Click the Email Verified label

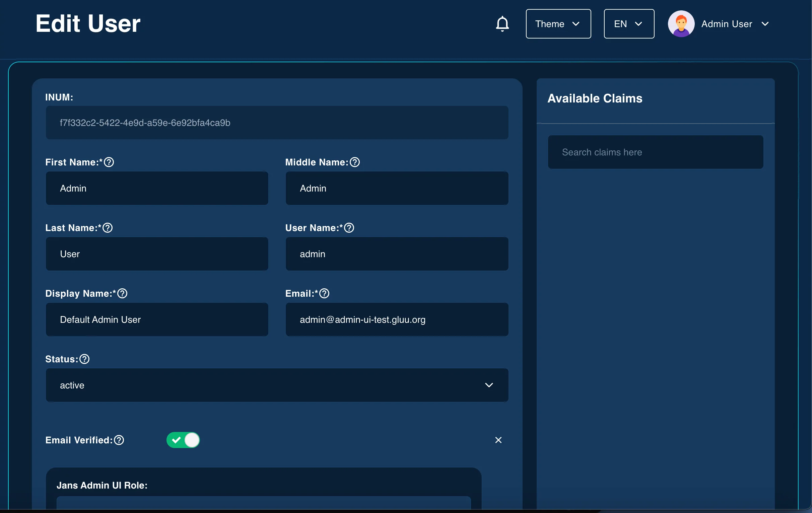79,440
